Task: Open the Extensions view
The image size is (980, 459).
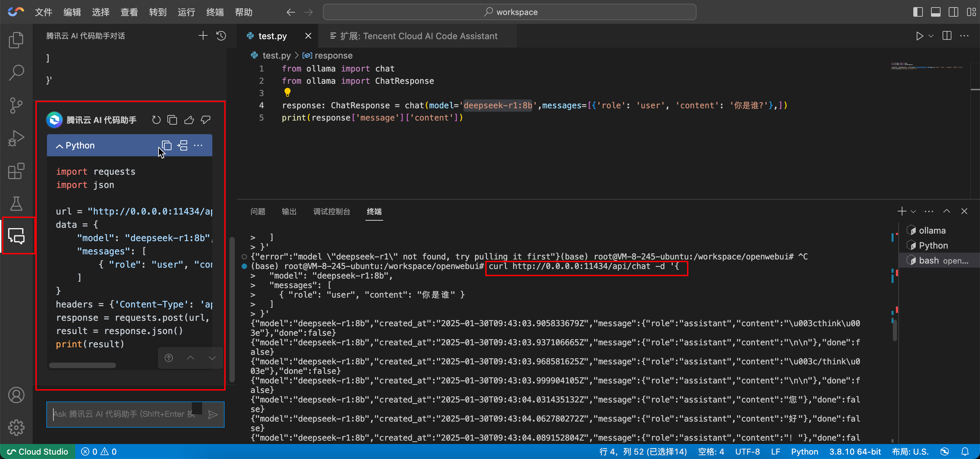Action: click(16, 171)
